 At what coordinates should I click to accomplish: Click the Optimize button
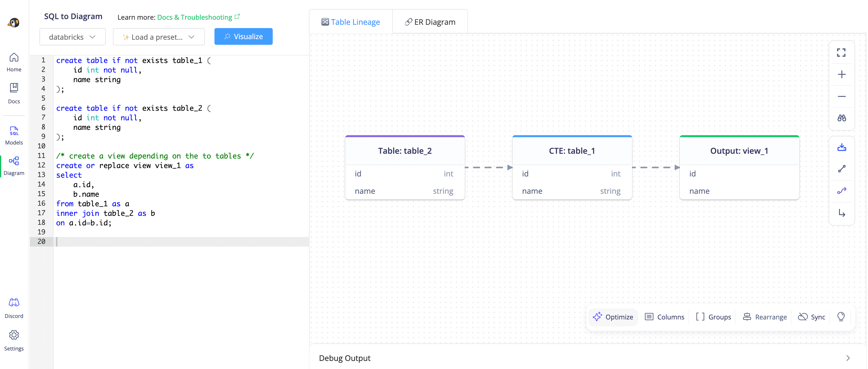point(613,317)
